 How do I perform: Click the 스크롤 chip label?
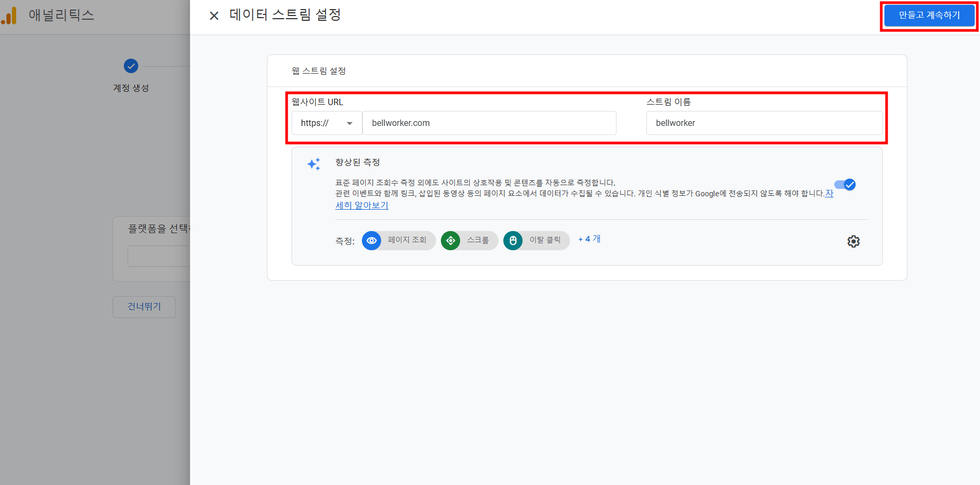pos(478,240)
